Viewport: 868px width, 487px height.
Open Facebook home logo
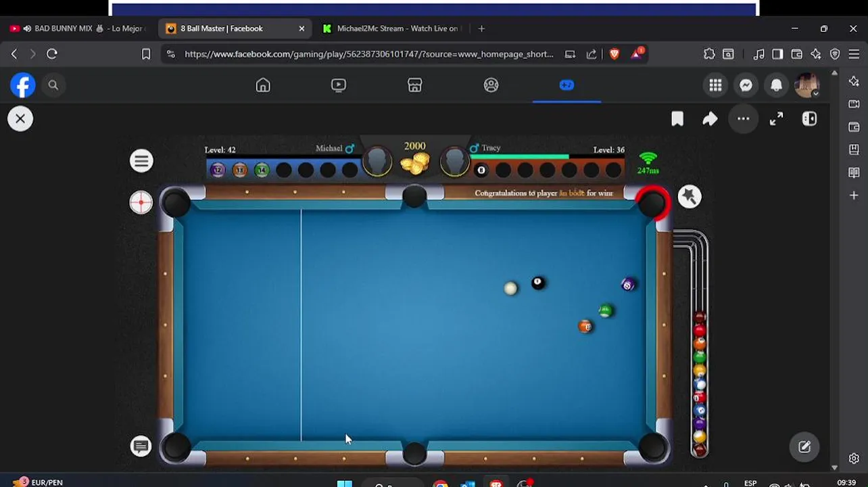[x=23, y=85]
